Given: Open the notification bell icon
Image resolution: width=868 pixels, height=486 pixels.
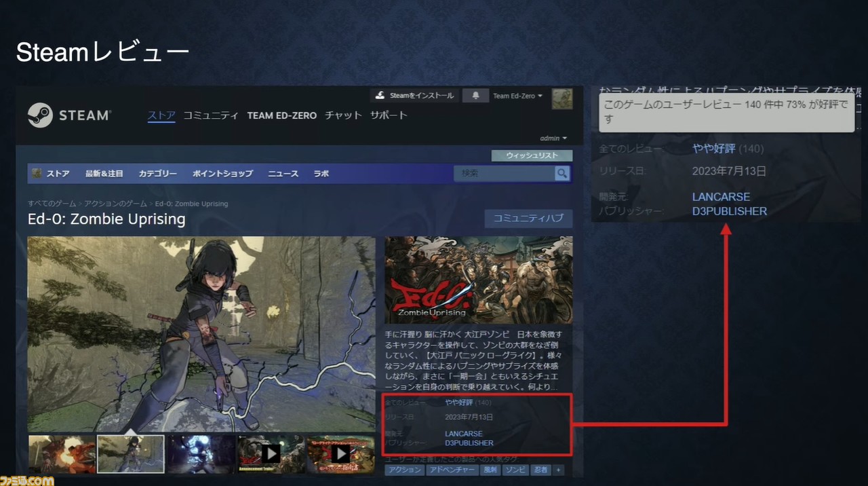Looking at the screenshot, I should pyautogui.click(x=475, y=96).
